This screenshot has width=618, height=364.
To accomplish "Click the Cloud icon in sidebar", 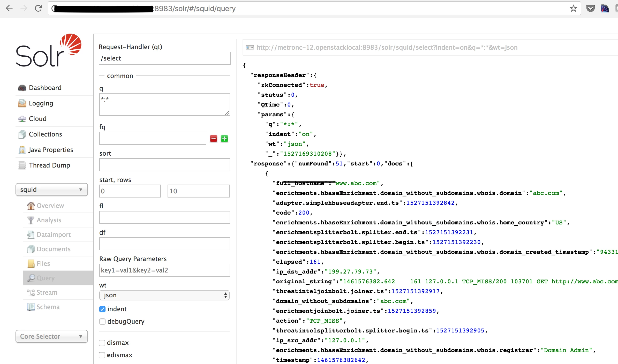I will point(22,119).
